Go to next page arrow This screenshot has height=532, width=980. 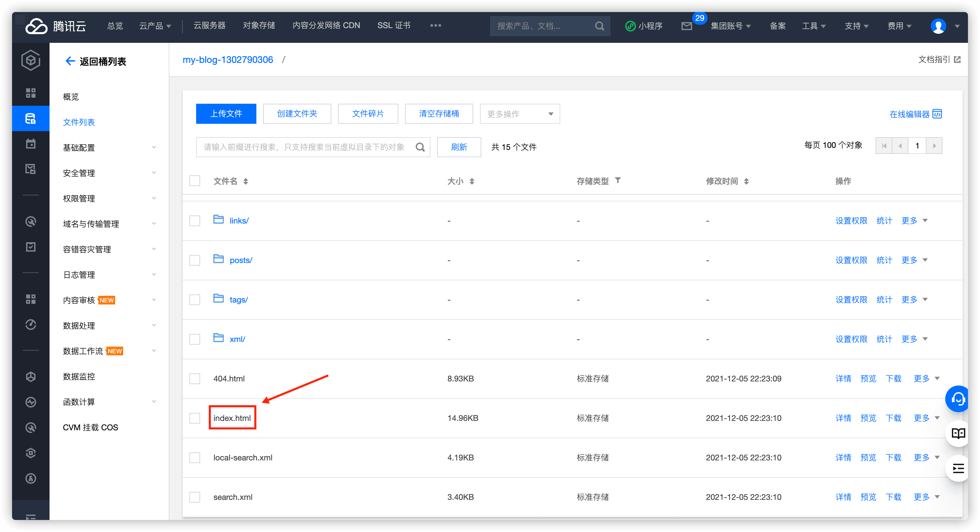pos(934,146)
